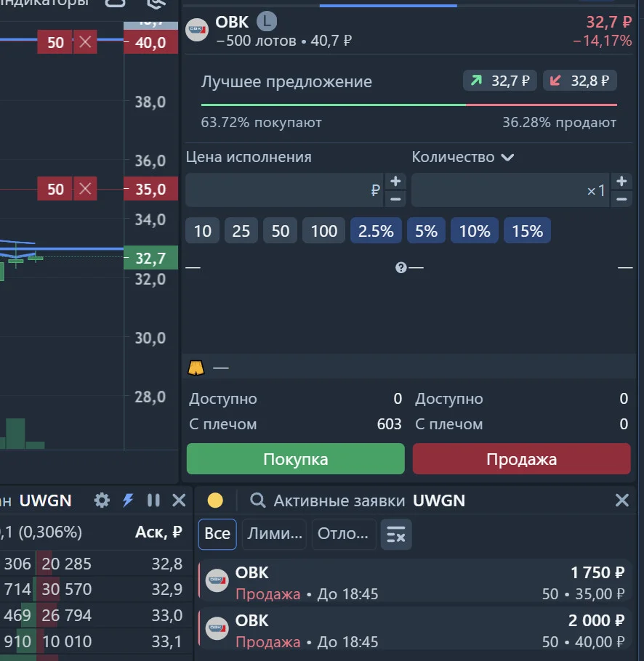The height and width of the screenshot is (661, 644).
Task: Click the OBK logo in the order ticket header
Action: click(197, 30)
